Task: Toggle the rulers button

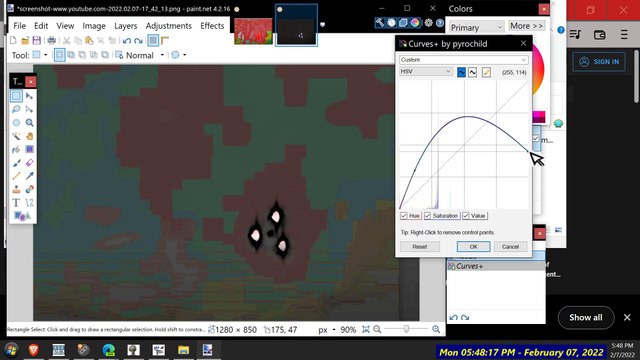Action: coord(165,40)
